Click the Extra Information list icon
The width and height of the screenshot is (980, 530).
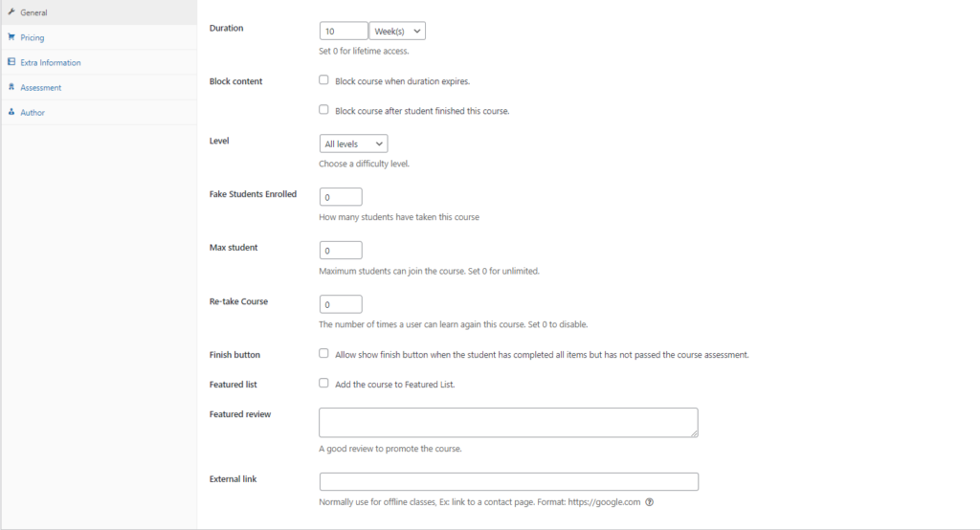(x=11, y=62)
